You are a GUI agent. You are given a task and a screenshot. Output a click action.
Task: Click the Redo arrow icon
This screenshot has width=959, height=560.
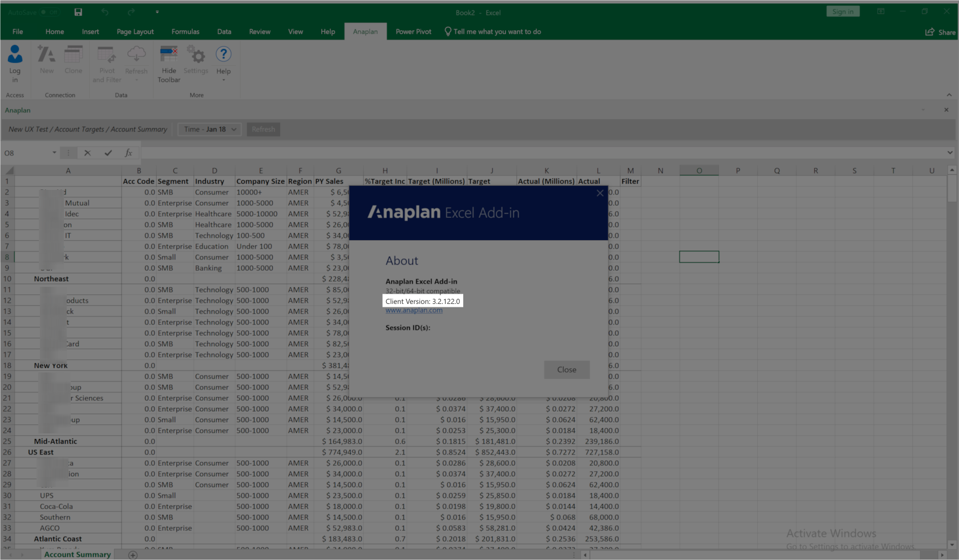[131, 12]
